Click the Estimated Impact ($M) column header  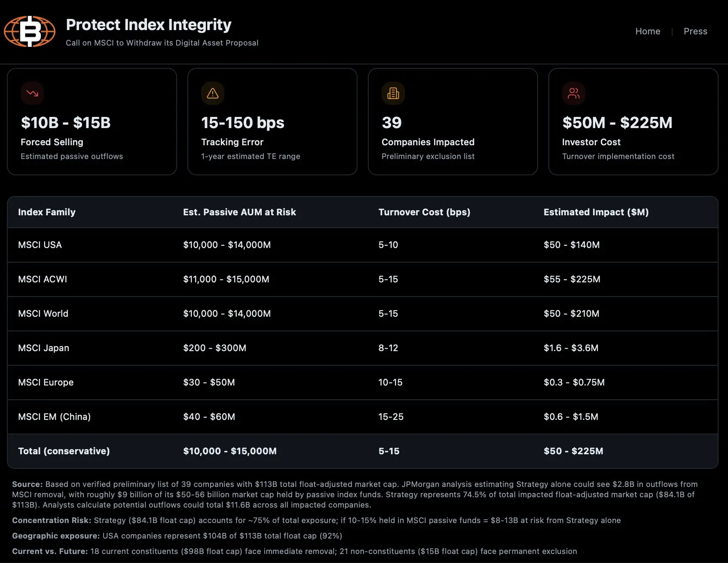coord(596,212)
